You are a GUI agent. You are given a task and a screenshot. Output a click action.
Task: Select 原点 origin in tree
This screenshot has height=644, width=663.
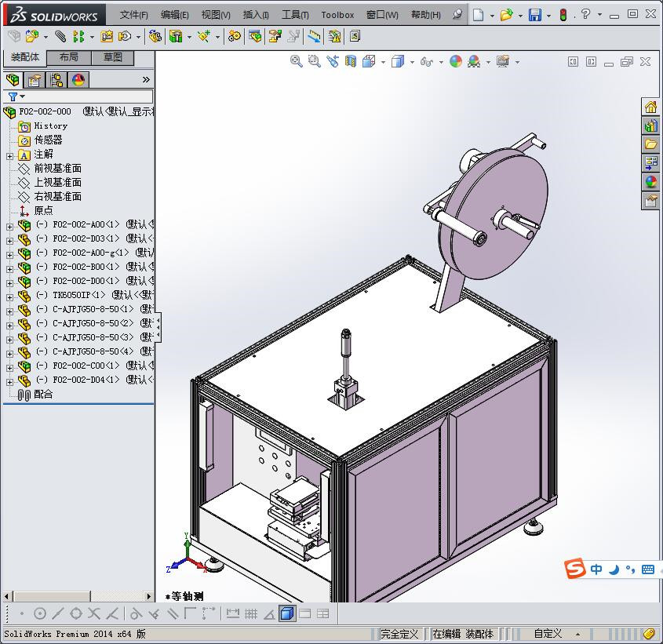(43, 210)
